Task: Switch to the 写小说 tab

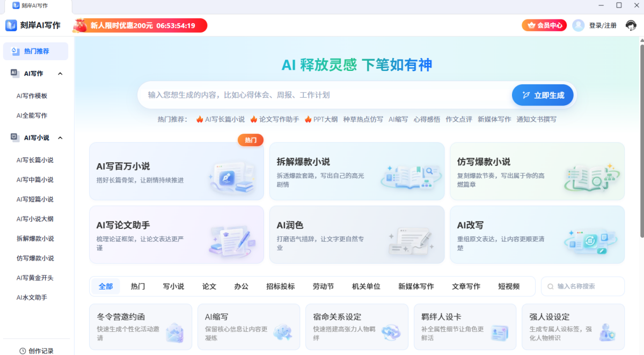Action: click(x=173, y=286)
